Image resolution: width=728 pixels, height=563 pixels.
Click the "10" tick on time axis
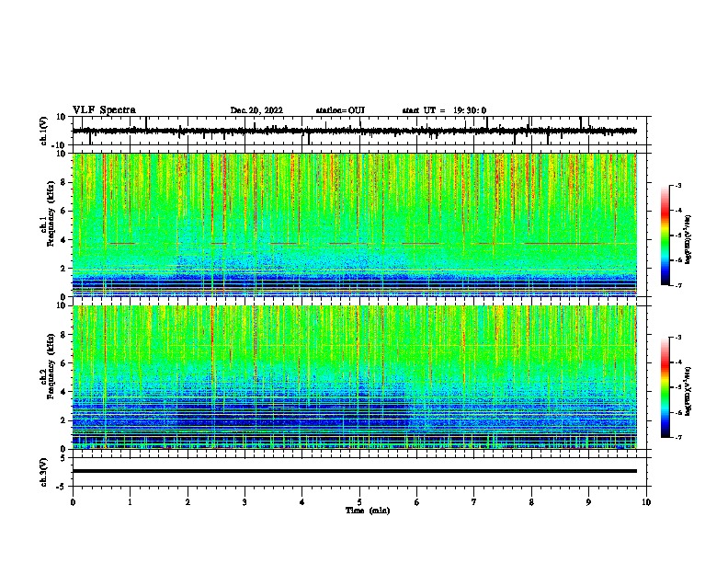[646, 502]
